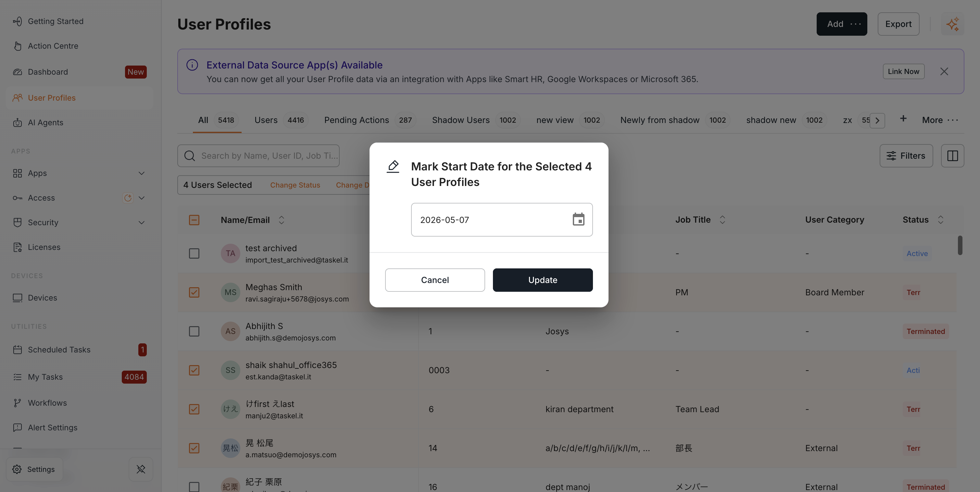Screen dimensions: 980x492
Task: Click the unpin sidebar icon
Action: 141,469
